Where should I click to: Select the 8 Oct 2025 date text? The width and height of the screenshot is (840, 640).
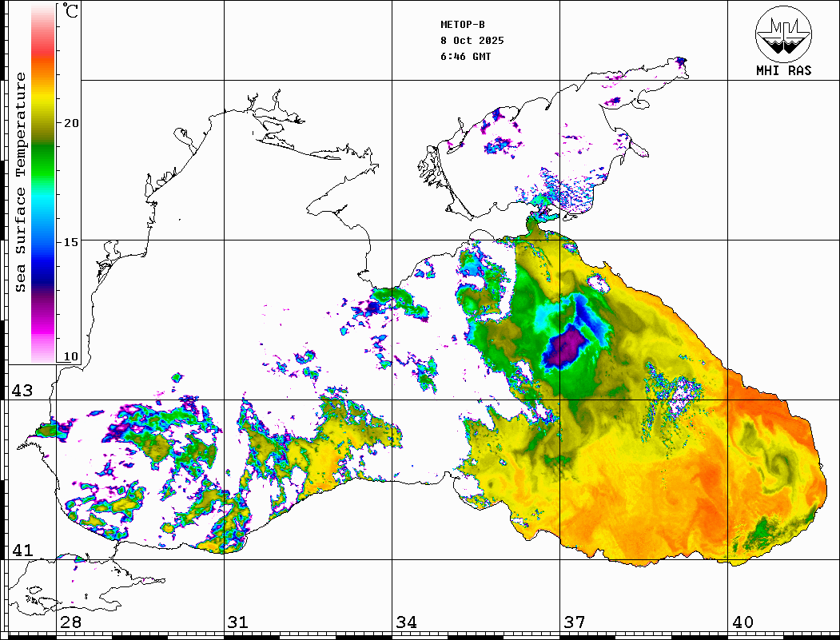472,41
